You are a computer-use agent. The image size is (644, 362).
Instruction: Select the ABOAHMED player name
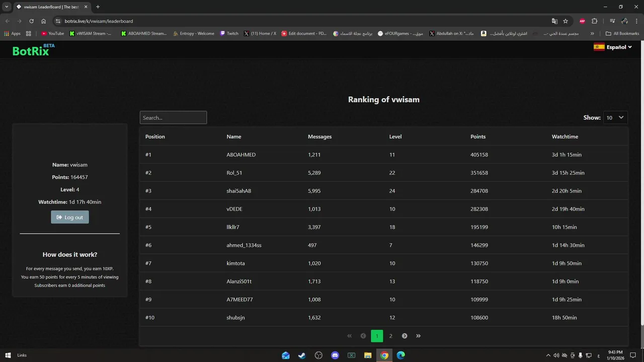click(x=241, y=155)
